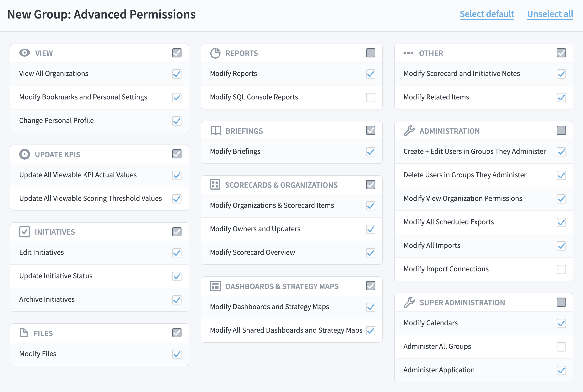This screenshot has height=392, width=583.
Task: Toggle the Reports group checkbox
Action: [371, 53]
